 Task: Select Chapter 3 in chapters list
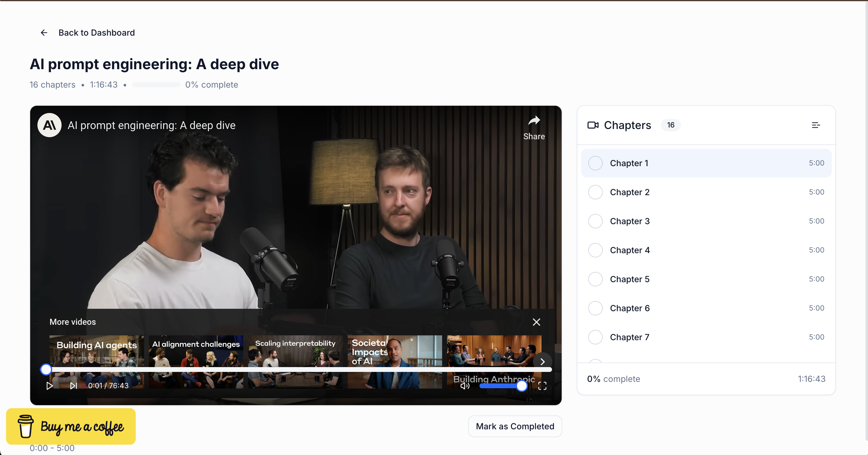[x=630, y=221]
